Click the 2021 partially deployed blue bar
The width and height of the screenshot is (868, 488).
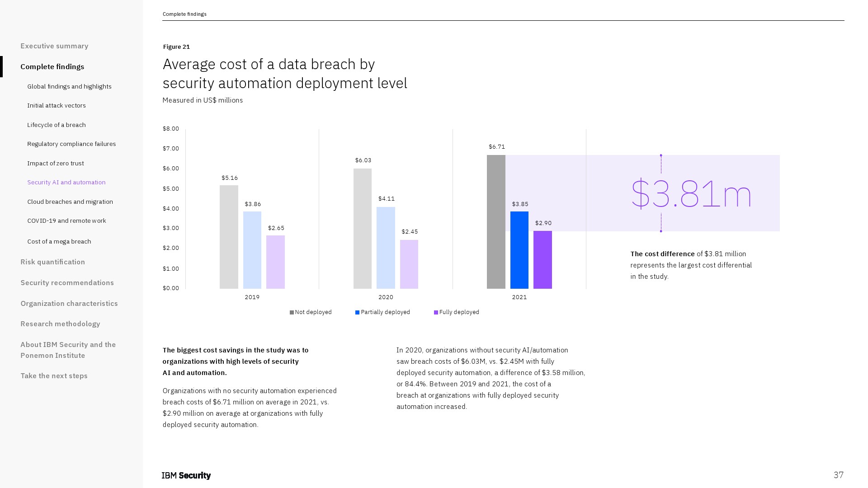pos(519,250)
